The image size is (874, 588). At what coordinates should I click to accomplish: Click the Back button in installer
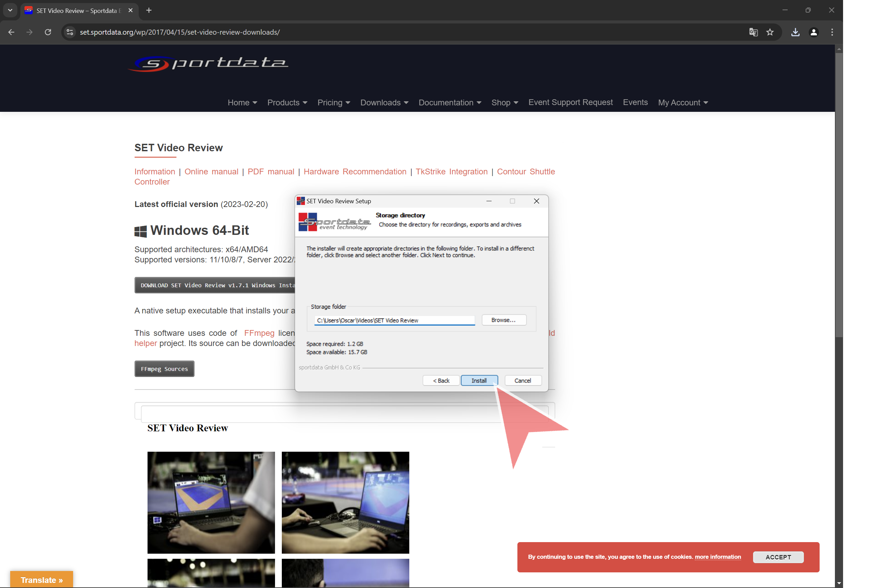(441, 380)
